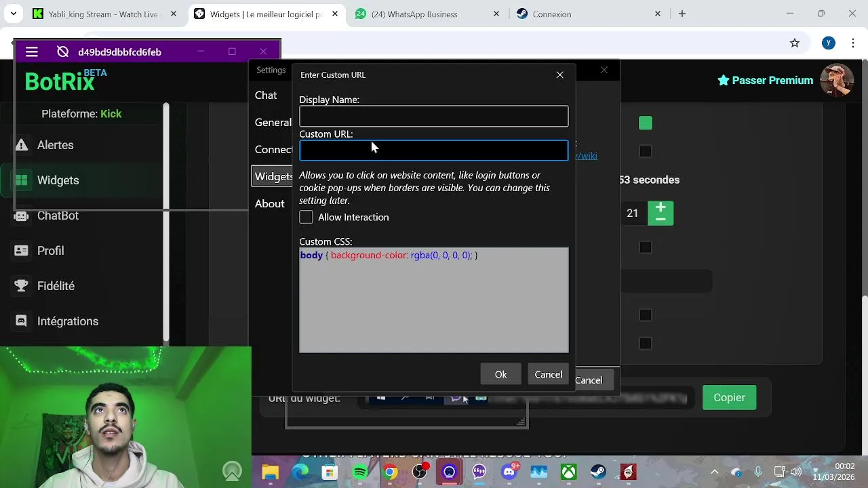
Task: Open the volume control in system tray
Action: (x=795, y=472)
